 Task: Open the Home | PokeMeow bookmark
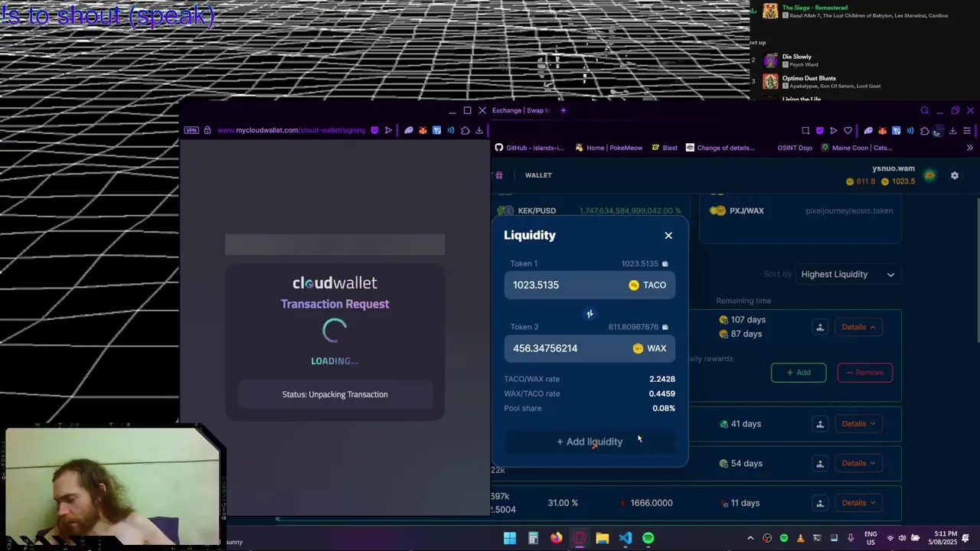(x=609, y=148)
